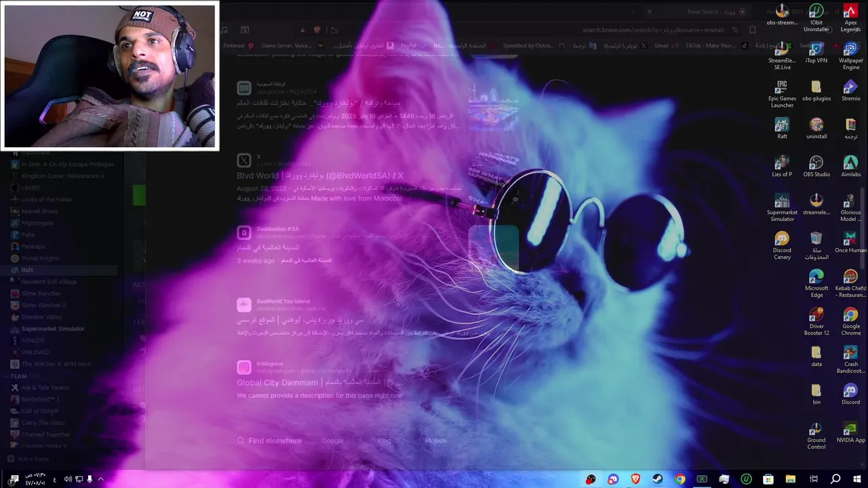Click Chrome icon in the taskbar
This screenshot has width=868, height=488.
680,479
